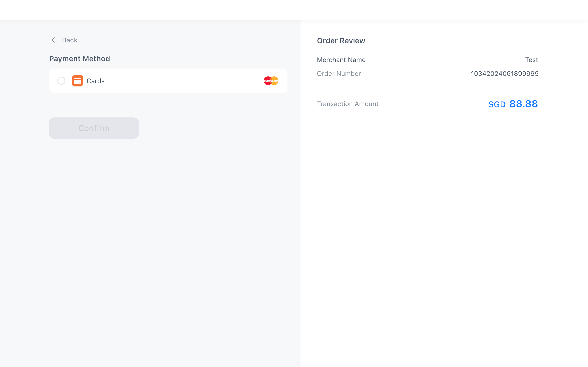Click the Order Review heading
Screen dimensions: 588x367
[341, 41]
